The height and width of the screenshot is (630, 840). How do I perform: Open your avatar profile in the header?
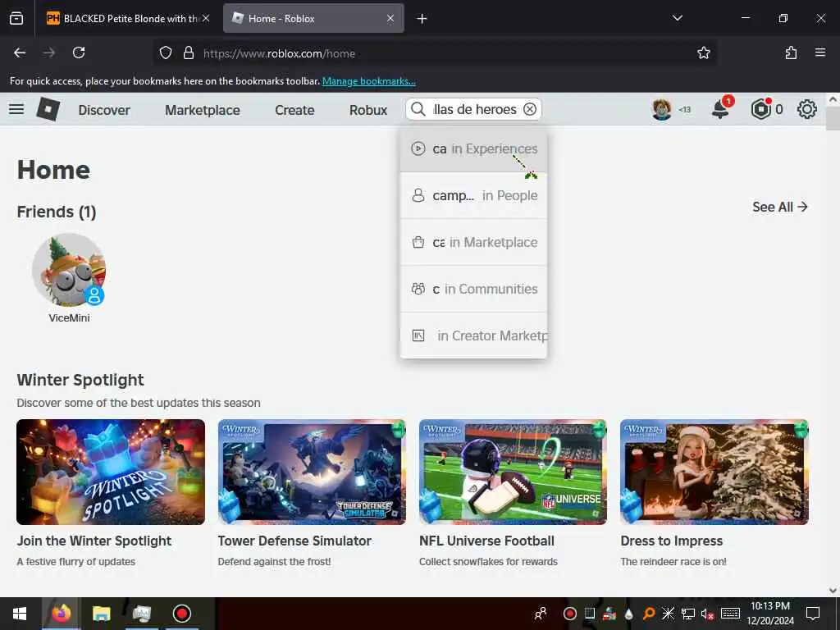[662, 109]
